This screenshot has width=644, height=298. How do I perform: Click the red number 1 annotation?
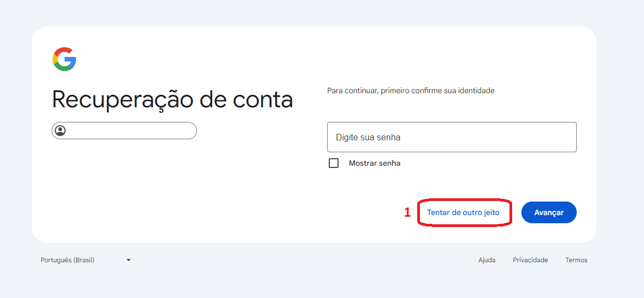407,212
